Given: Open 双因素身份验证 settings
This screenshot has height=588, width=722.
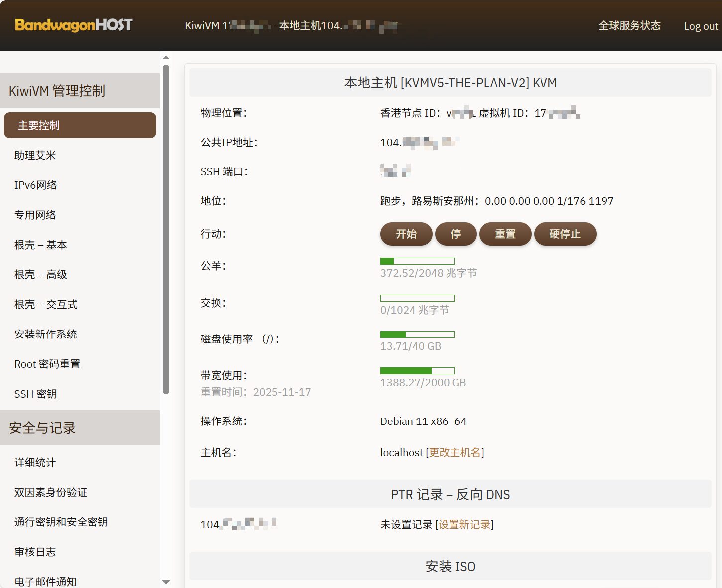Looking at the screenshot, I should [x=51, y=492].
